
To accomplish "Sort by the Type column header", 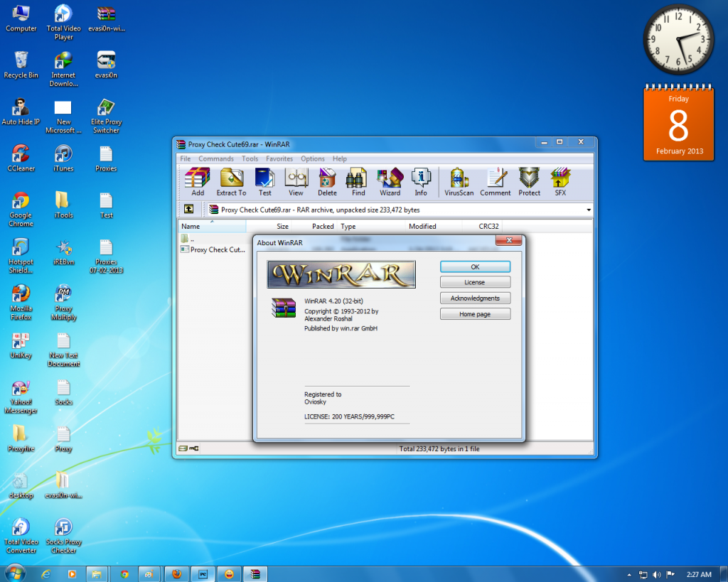I will tap(371, 226).
